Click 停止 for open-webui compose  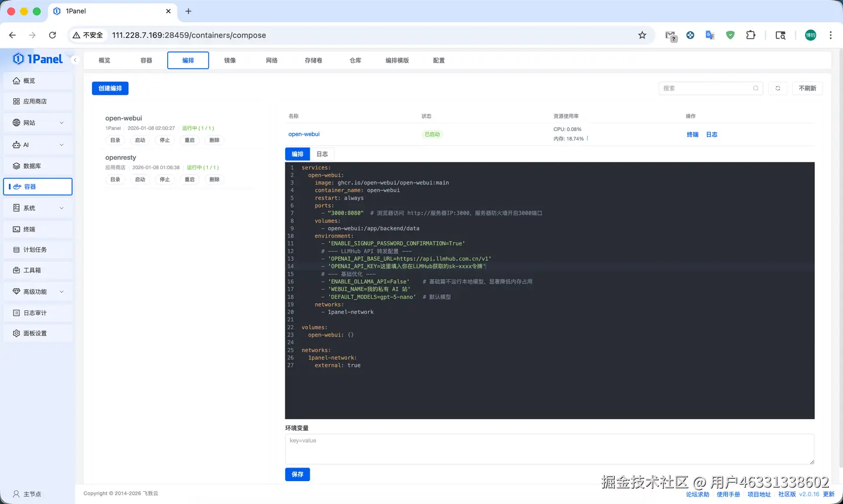165,140
